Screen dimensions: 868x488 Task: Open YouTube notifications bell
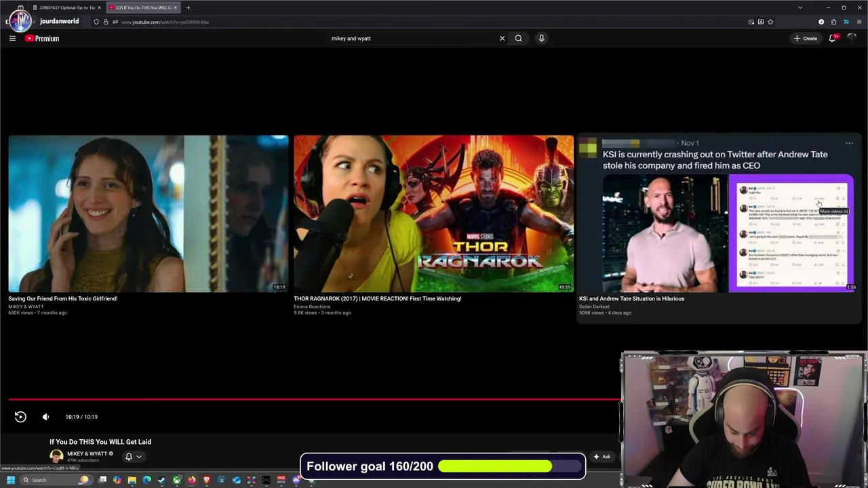coord(833,39)
